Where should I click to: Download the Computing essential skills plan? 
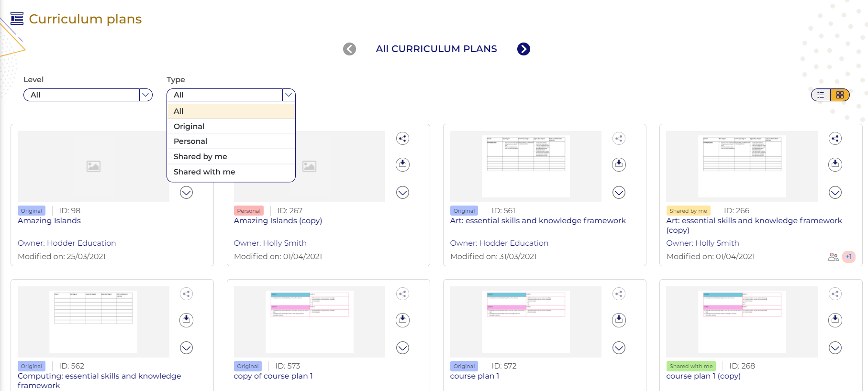(x=186, y=320)
